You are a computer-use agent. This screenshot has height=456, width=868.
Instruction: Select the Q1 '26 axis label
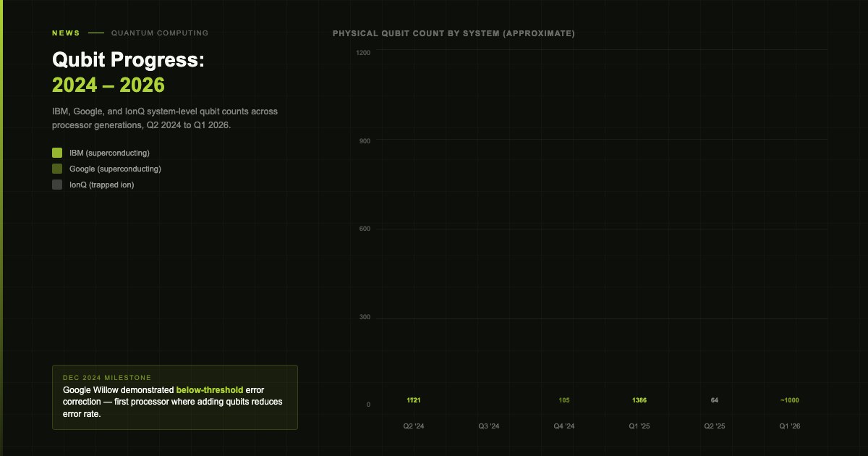pos(790,426)
